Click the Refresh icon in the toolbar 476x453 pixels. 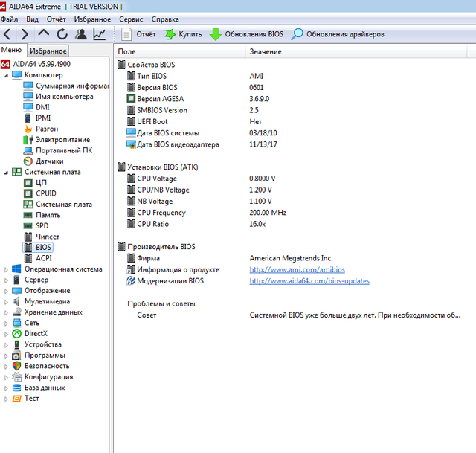tap(62, 34)
